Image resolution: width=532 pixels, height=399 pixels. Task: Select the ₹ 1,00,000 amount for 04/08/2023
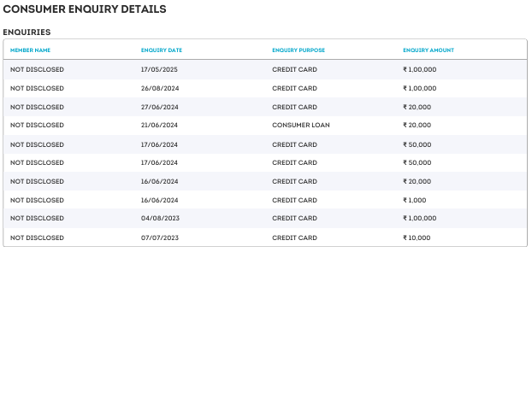[x=419, y=219]
